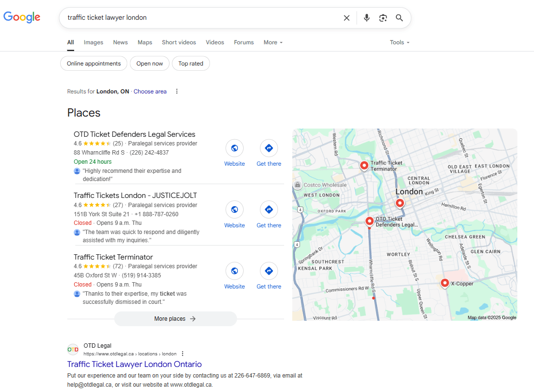Click the Choose area link
This screenshot has height=392, width=534.
pos(150,91)
